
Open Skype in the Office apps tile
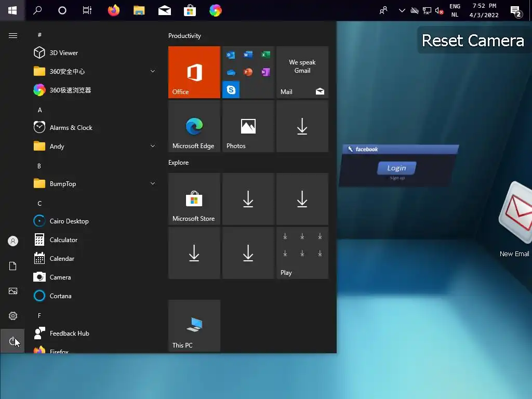coord(231,89)
